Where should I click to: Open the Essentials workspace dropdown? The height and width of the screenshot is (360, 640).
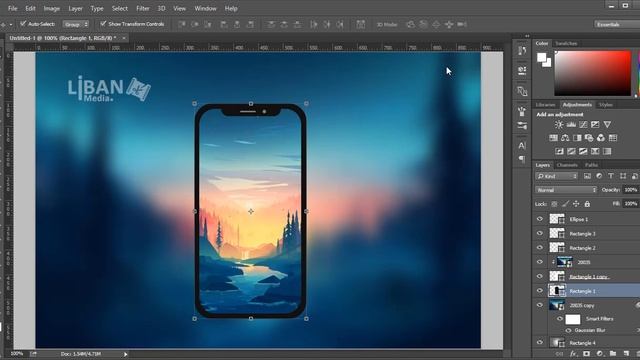(x=617, y=24)
